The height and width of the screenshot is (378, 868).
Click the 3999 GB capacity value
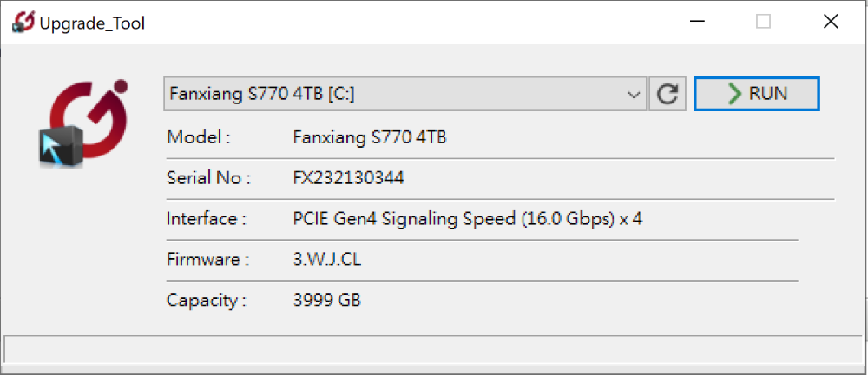(x=326, y=301)
